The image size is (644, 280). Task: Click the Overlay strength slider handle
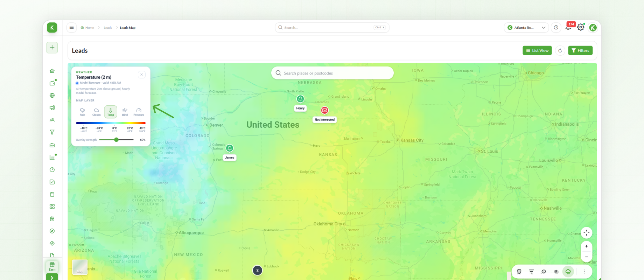(117, 140)
